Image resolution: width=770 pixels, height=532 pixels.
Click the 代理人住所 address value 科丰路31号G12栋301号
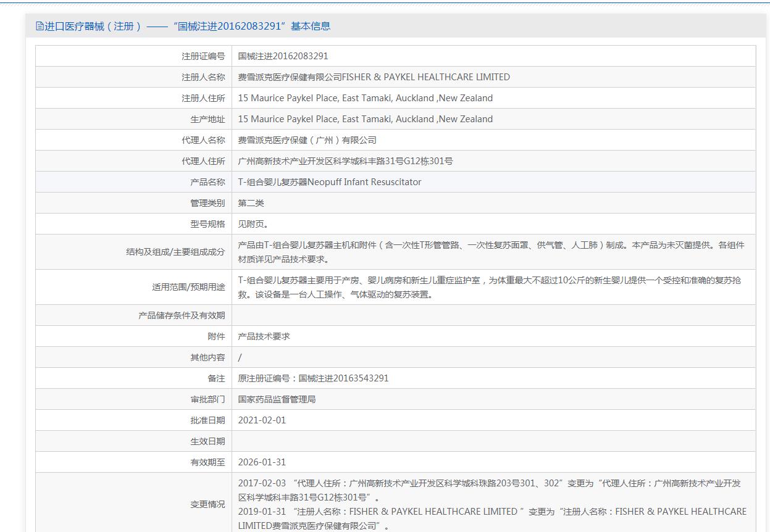tap(345, 161)
